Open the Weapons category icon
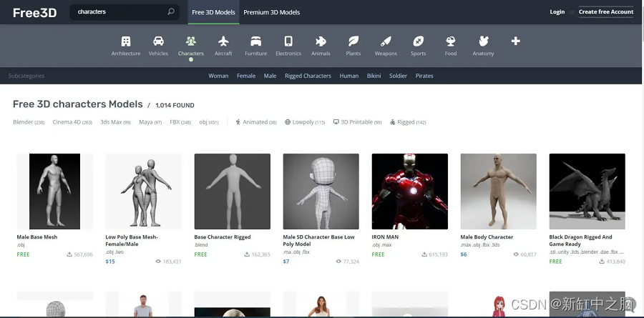 [x=386, y=41]
